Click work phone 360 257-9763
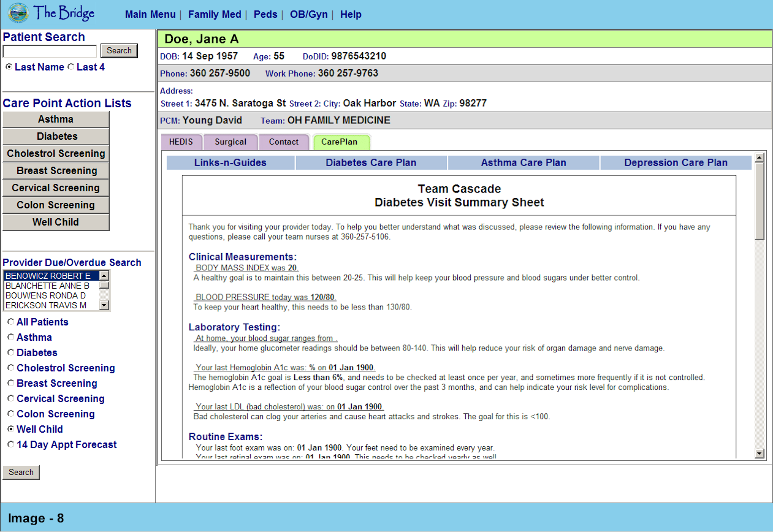The height and width of the screenshot is (532, 773). point(348,74)
